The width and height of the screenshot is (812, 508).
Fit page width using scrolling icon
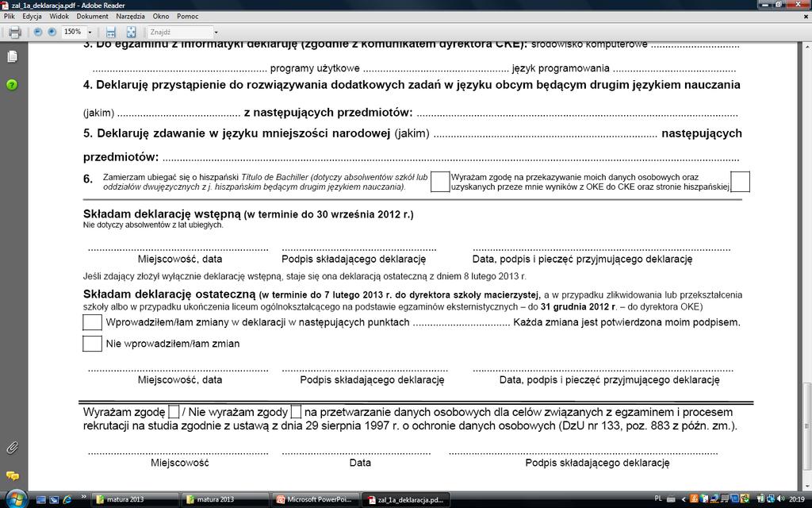(110, 32)
